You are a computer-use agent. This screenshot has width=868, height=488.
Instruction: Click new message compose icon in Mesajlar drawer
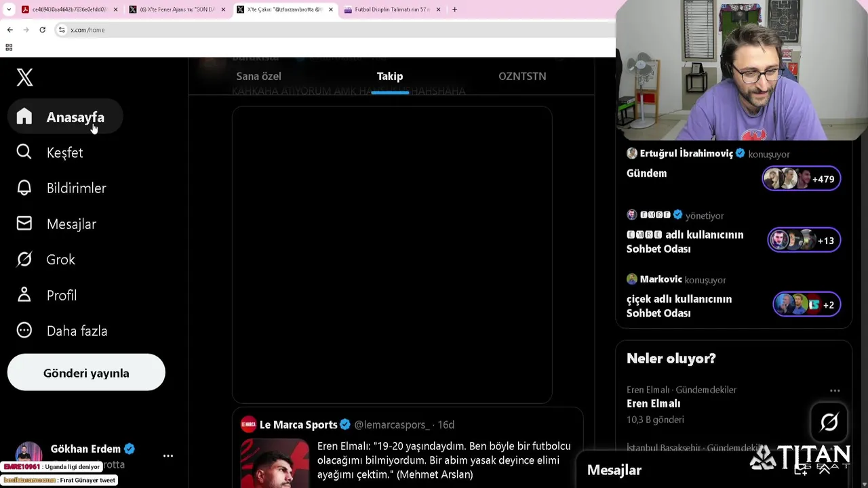point(801,470)
